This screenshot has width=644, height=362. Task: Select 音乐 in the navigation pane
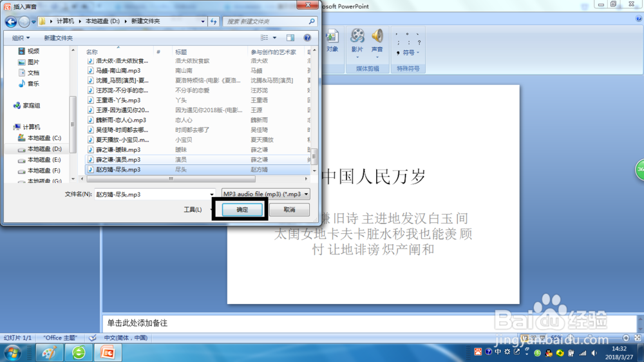[29, 83]
